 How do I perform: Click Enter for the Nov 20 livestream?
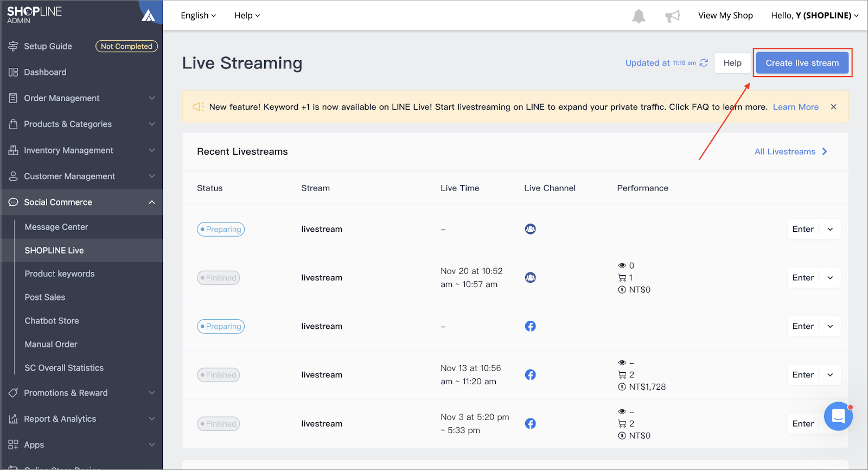tap(803, 277)
